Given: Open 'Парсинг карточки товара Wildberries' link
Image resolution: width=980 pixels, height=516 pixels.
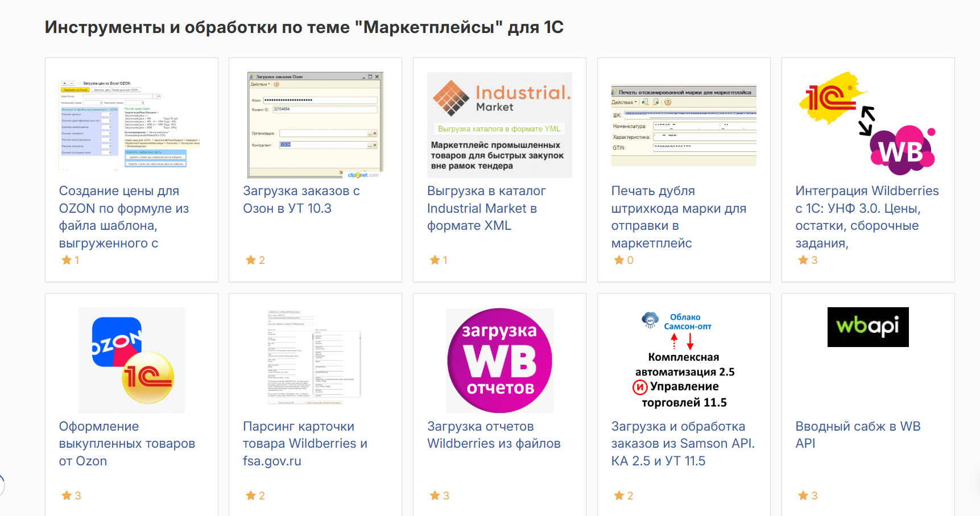Looking at the screenshot, I should pyautogui.click(x=305, y=444).
